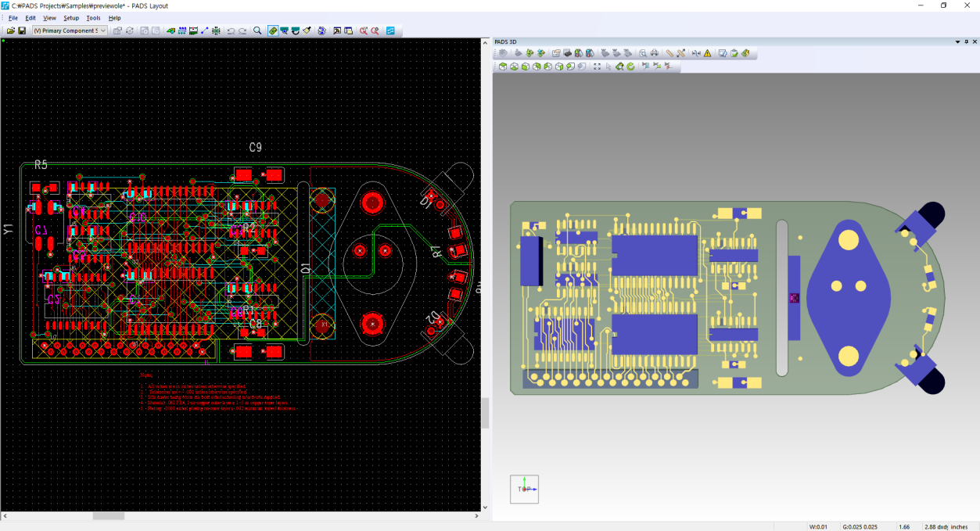Click the Save disk icon
Screen dimensions: 980x531
coord(22,30)
